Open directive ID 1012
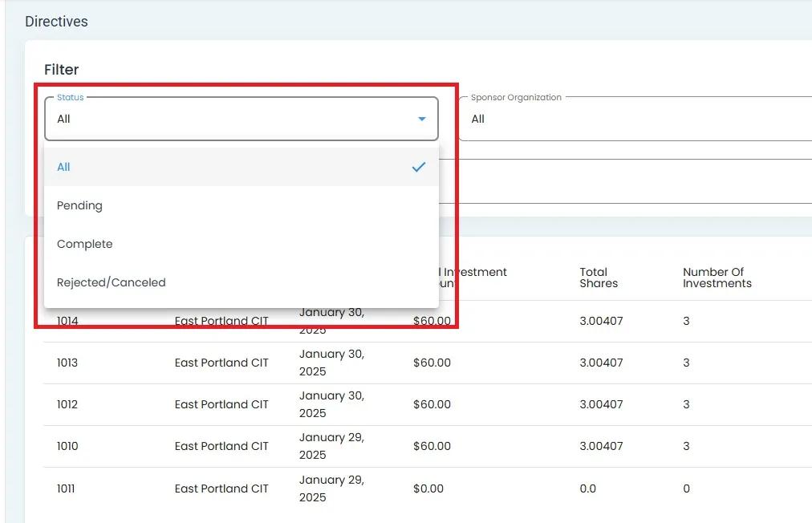Image resolution: width=812 pixels, height=523 pixels. click(x=67, y=404)
